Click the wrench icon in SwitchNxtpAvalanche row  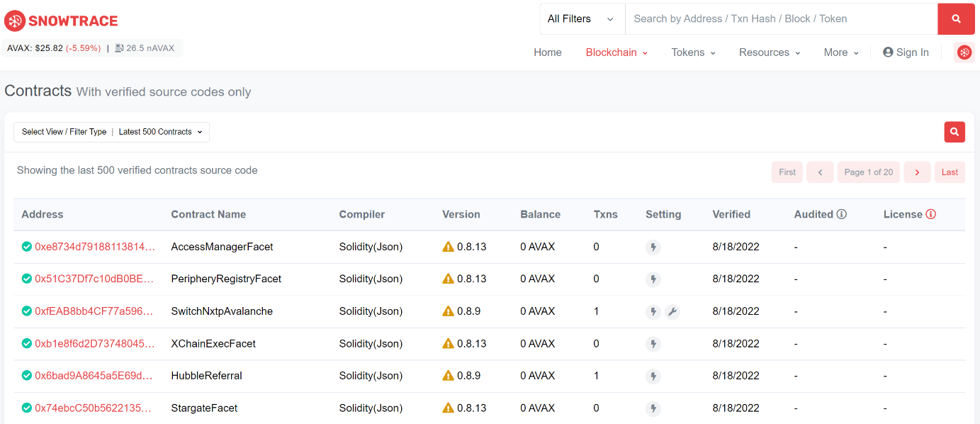click(672, 311)
